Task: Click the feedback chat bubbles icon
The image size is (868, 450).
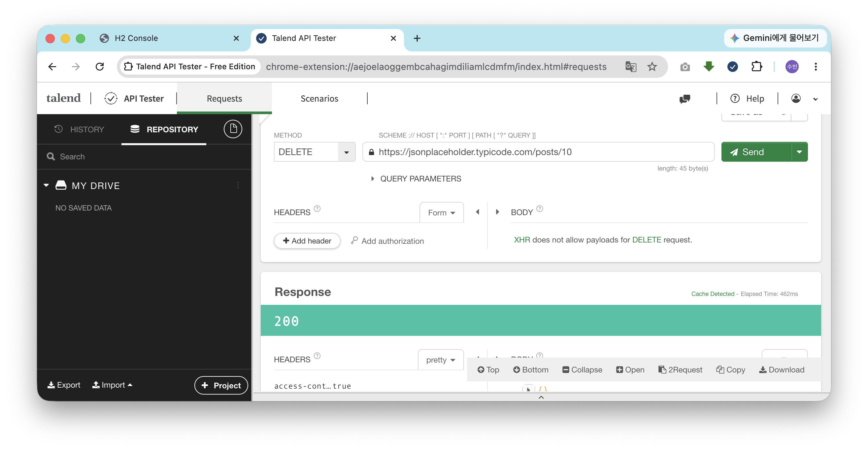Action: [x=685, y=99]
